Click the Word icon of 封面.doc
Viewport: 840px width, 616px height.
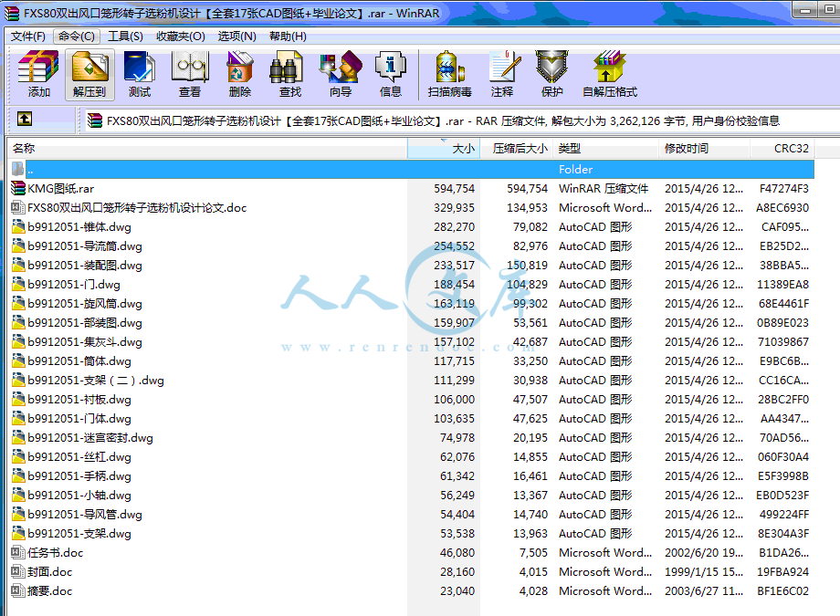pyautogui.click(x=18, y=571)
